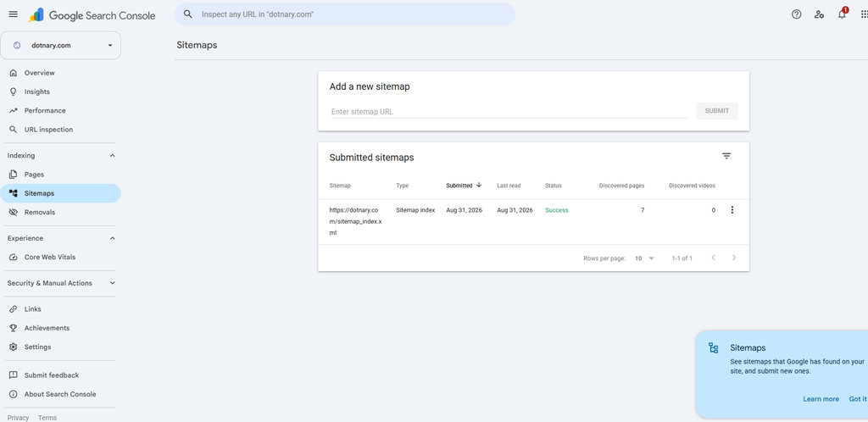Sort by Discovered pages column

(x=621, y=186)
